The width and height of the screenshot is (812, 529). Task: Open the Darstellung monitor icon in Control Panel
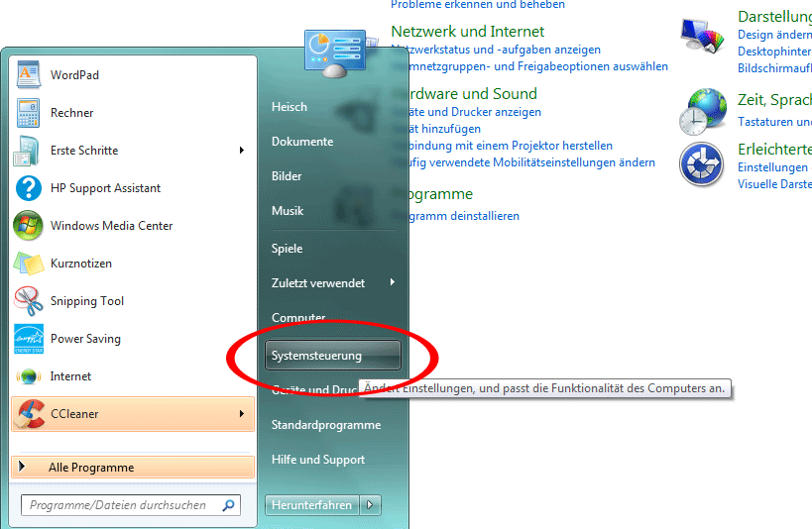tap(702, 36)
